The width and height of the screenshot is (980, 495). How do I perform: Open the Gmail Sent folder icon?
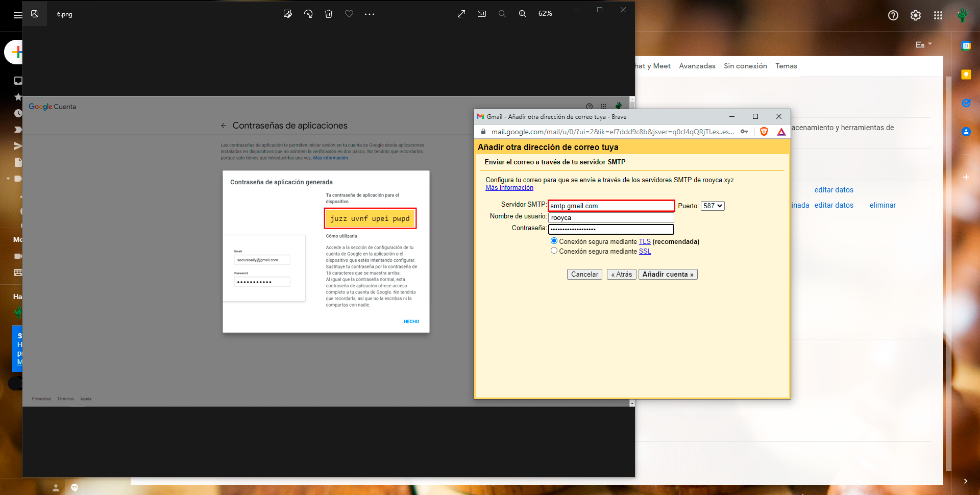click(x=18, y=146)
